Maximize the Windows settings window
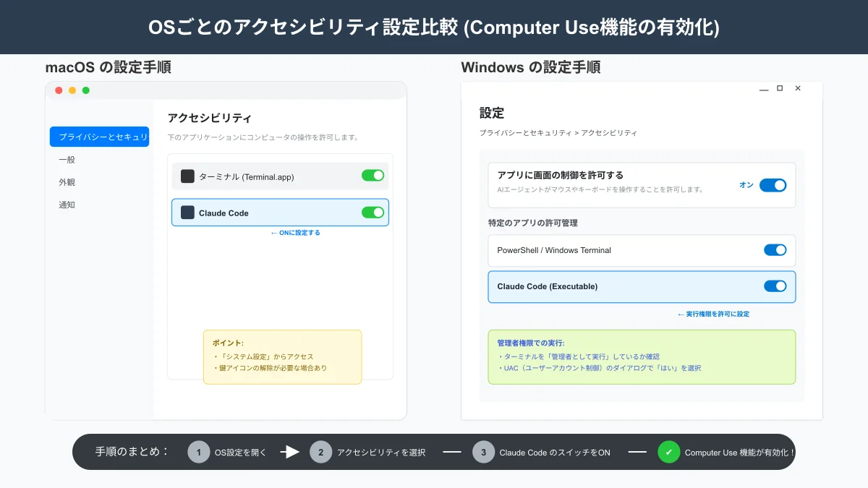Image resolution: width=868 pixels, height=488 pixels. 780,88
